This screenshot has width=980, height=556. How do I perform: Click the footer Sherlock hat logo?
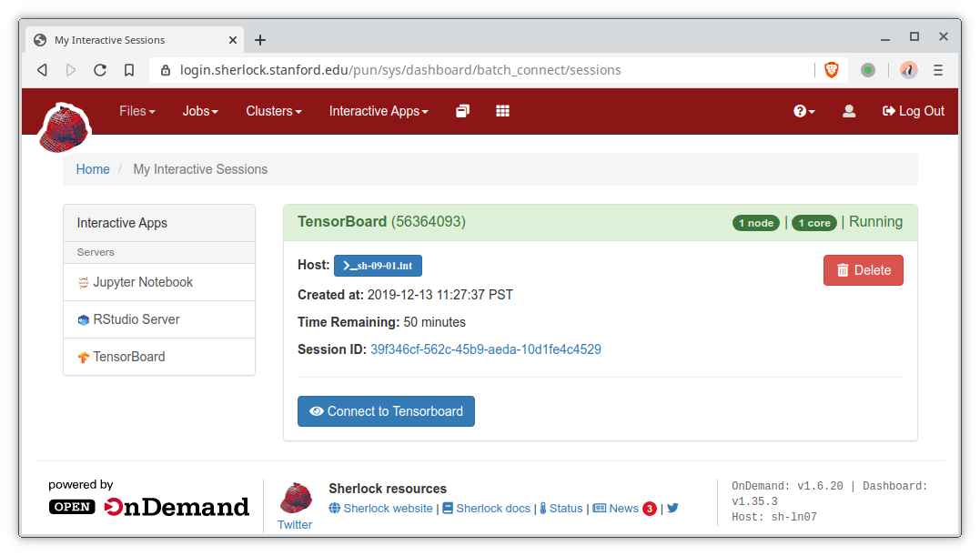(297, 498)
